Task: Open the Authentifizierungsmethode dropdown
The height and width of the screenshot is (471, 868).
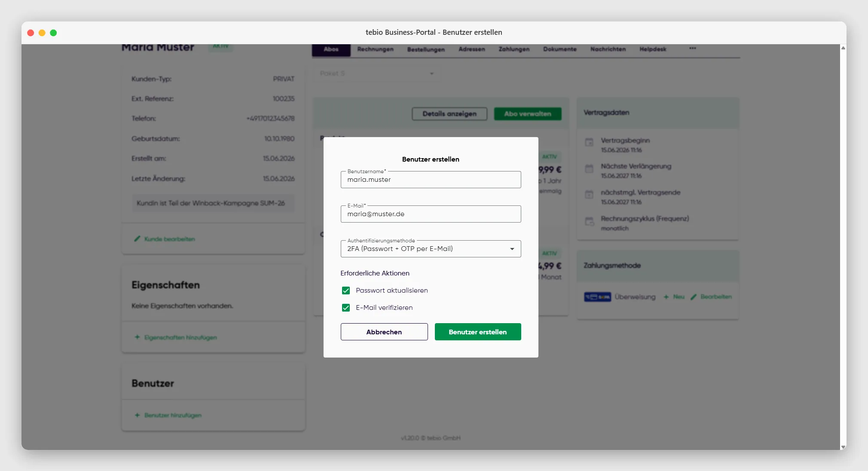Action: (431, 249)
